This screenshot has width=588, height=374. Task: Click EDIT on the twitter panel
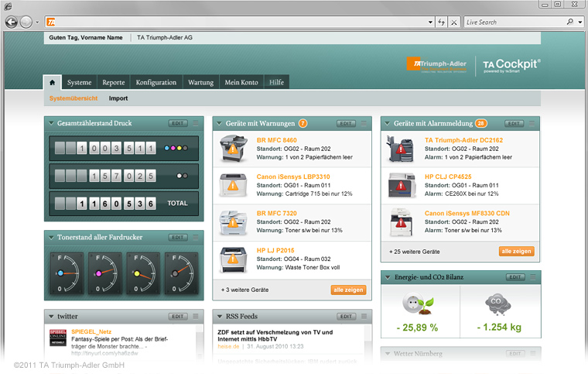point(178,316)
